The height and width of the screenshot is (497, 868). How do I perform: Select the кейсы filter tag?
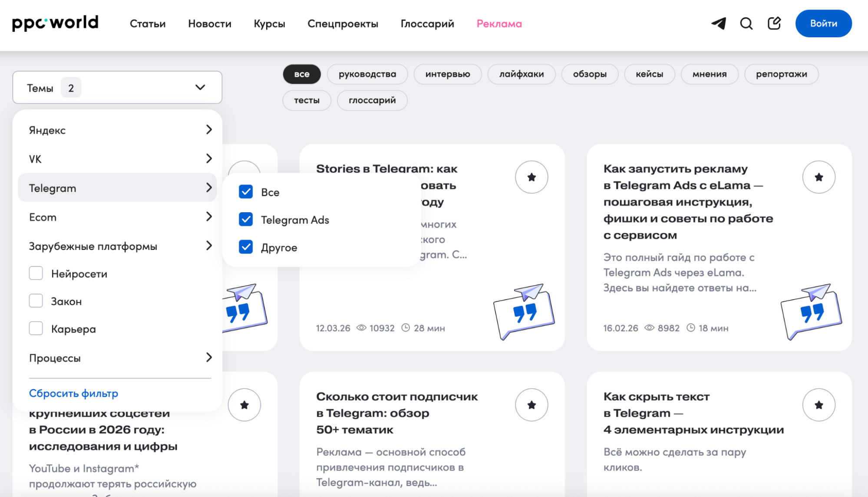click(x=650, y=74)
